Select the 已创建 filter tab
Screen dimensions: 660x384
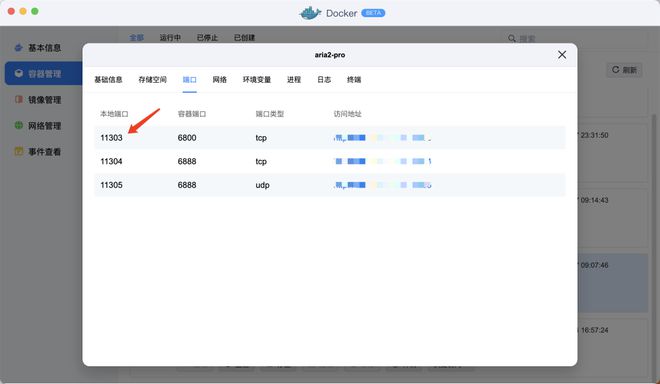coord(245,37)
